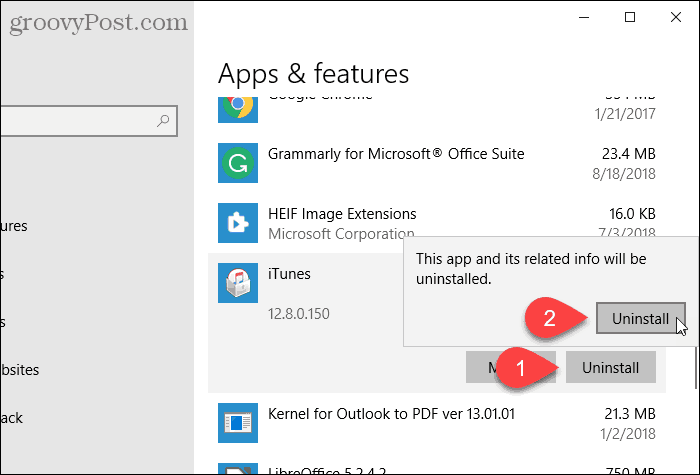Click the iTunes app icon

click(x=238, y=283)
